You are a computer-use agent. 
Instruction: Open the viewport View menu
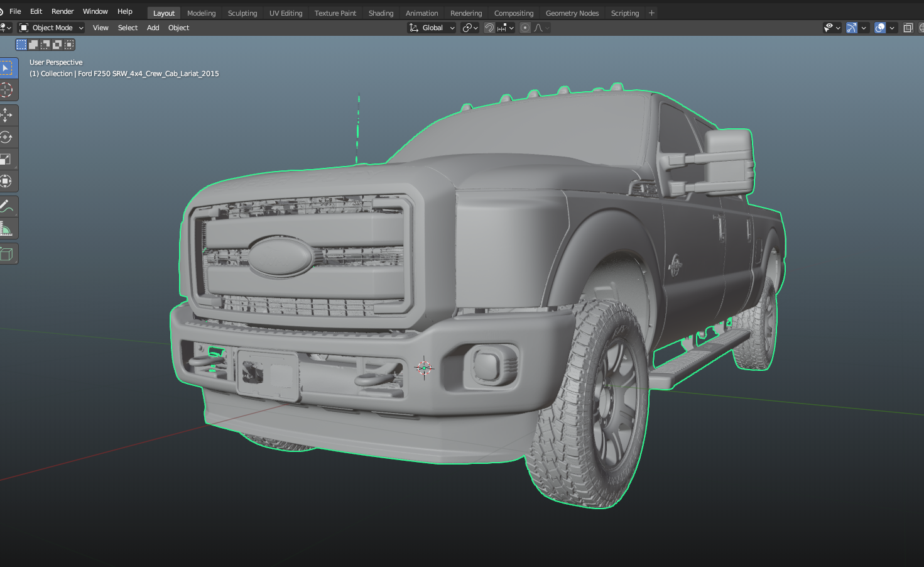pos(101,28)
